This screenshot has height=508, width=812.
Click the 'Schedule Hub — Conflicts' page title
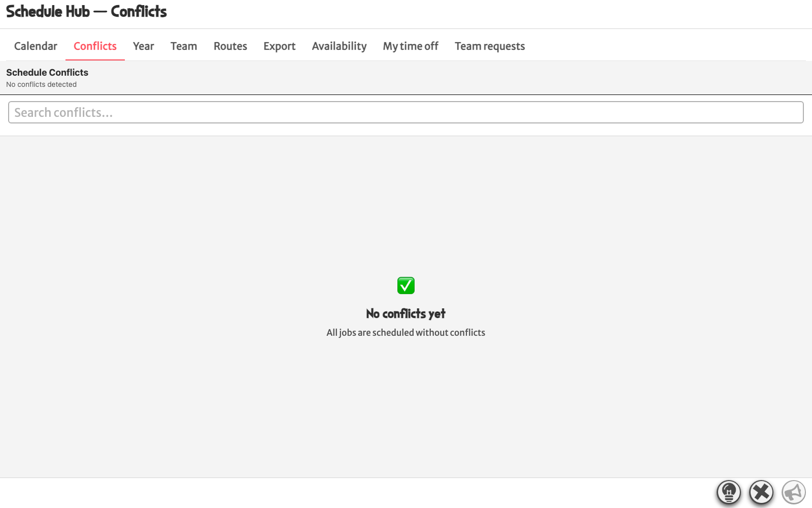coord(86,12)
